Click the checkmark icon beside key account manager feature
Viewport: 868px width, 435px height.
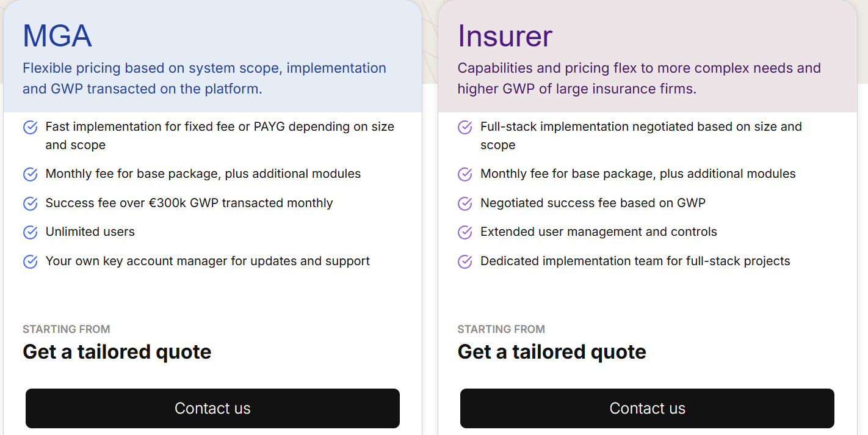click(30, 261)
